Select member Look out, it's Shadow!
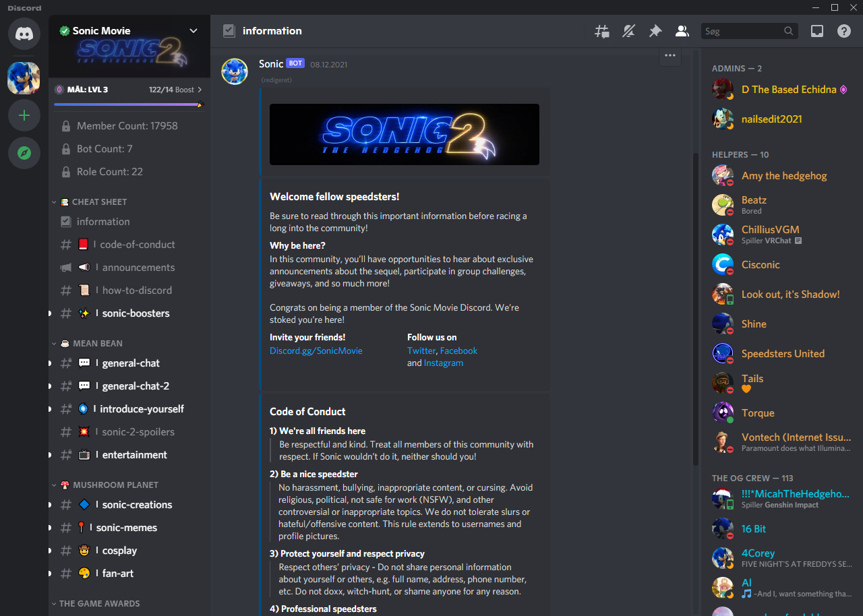This screenshot has width=863, height=616. (x=782, y=294)
